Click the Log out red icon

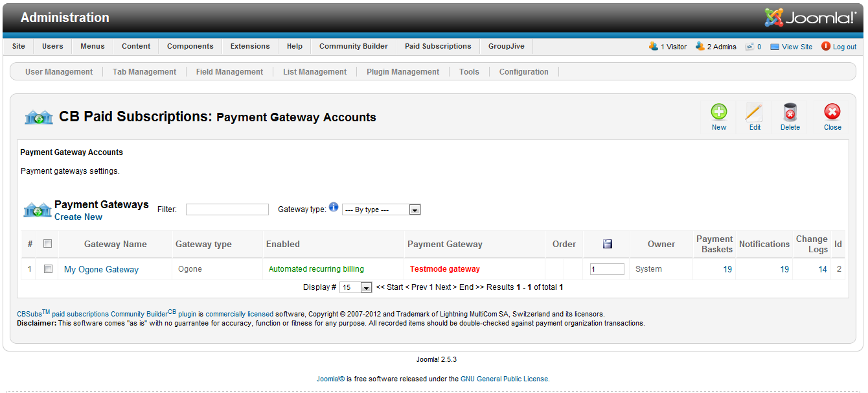click(826, 46)
